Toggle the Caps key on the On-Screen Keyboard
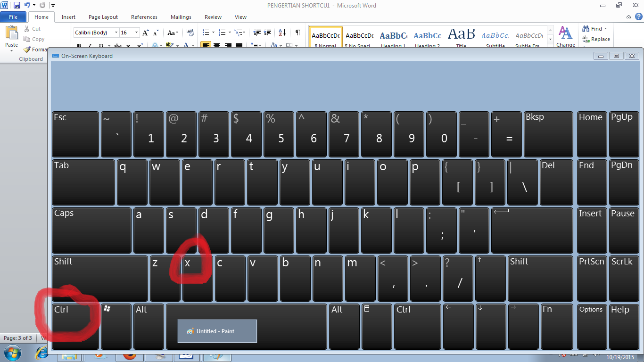 click(x=91, y=230)
